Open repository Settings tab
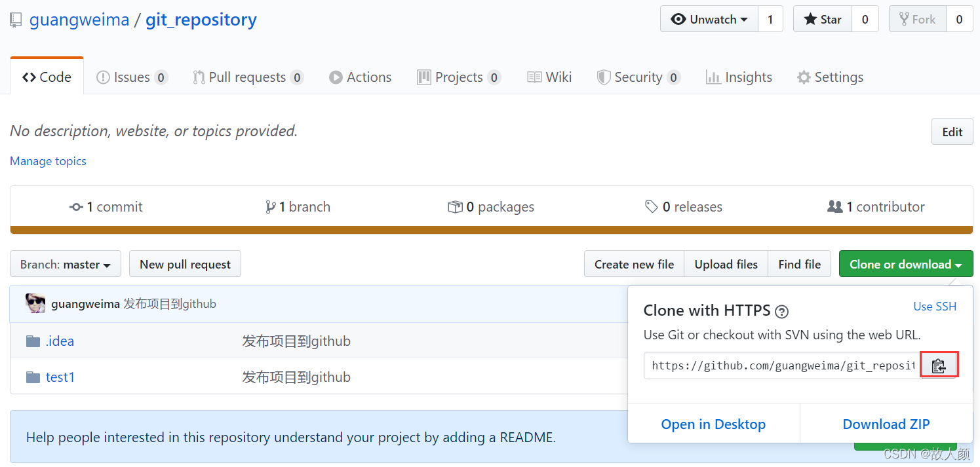This screenshot has width=980, height=467. click(x=830, y=77)
